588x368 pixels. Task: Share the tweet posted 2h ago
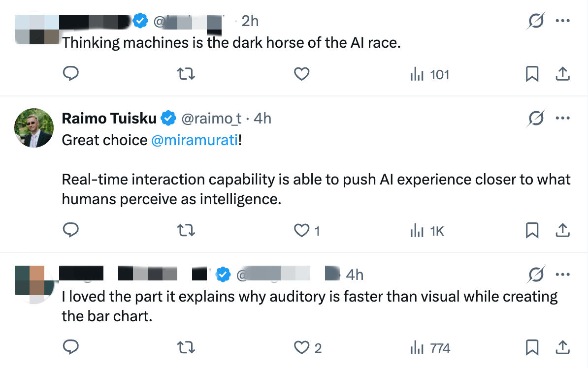(562, 74)
